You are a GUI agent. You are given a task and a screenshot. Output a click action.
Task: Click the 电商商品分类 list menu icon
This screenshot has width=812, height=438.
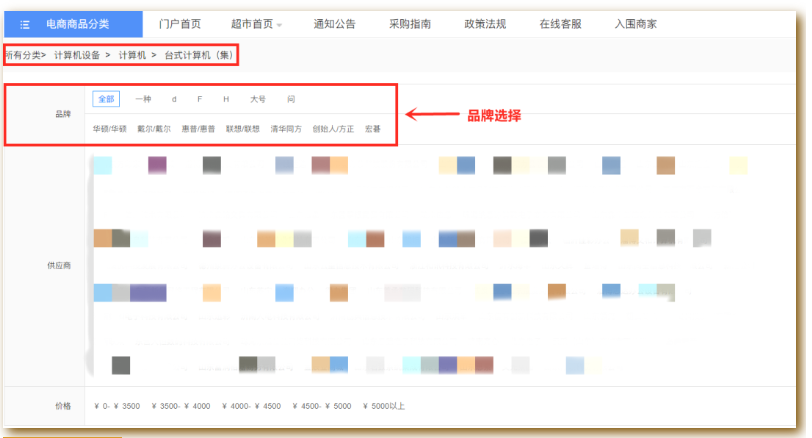tap(25, 24)
